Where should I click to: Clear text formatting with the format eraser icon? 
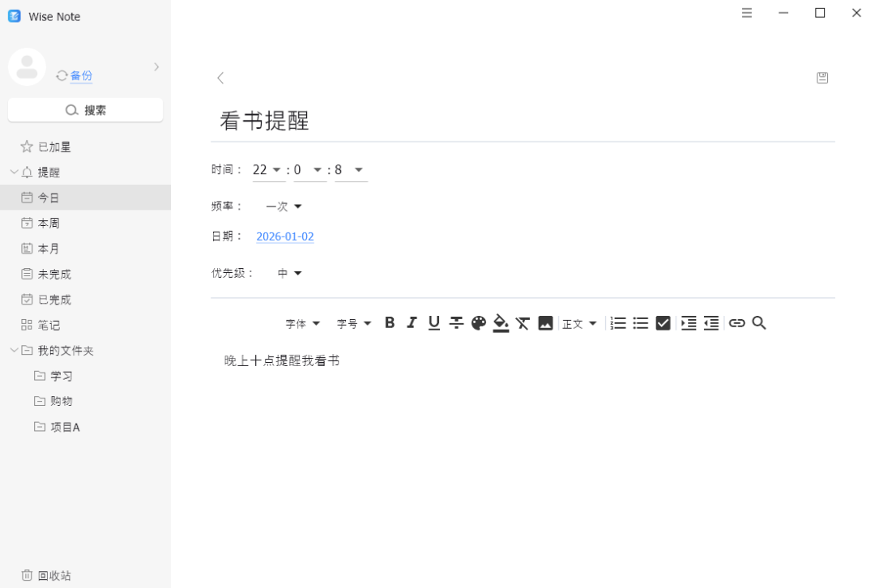pos(523,322)
